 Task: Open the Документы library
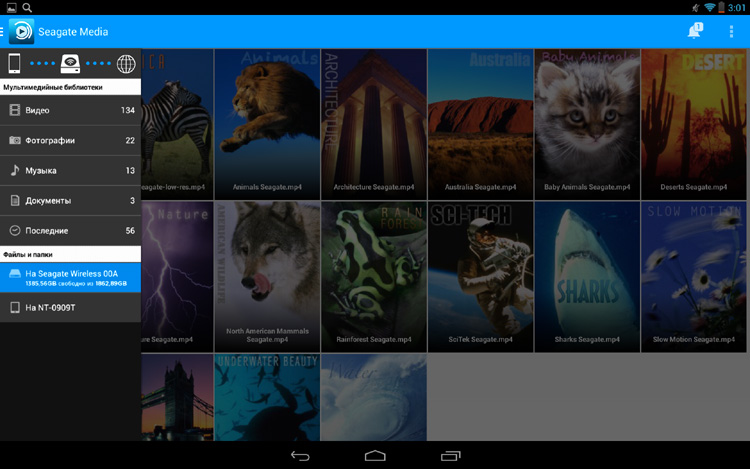[x=70, y=200]
